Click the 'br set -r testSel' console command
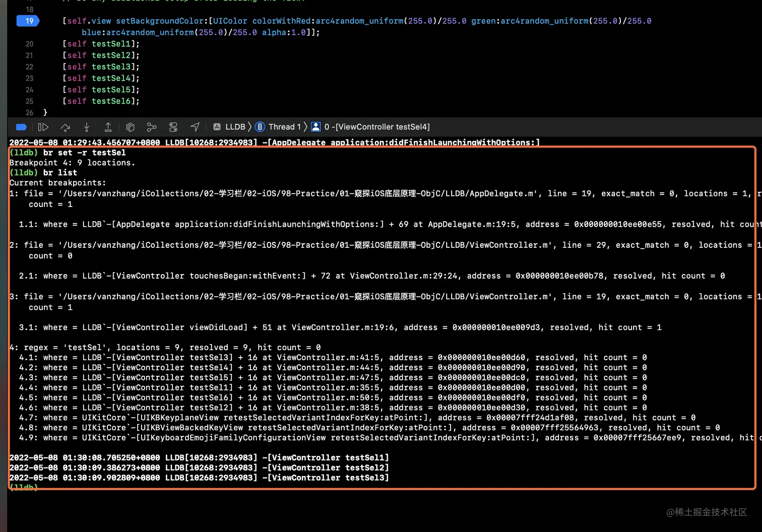762x532 pixels. 84,153
